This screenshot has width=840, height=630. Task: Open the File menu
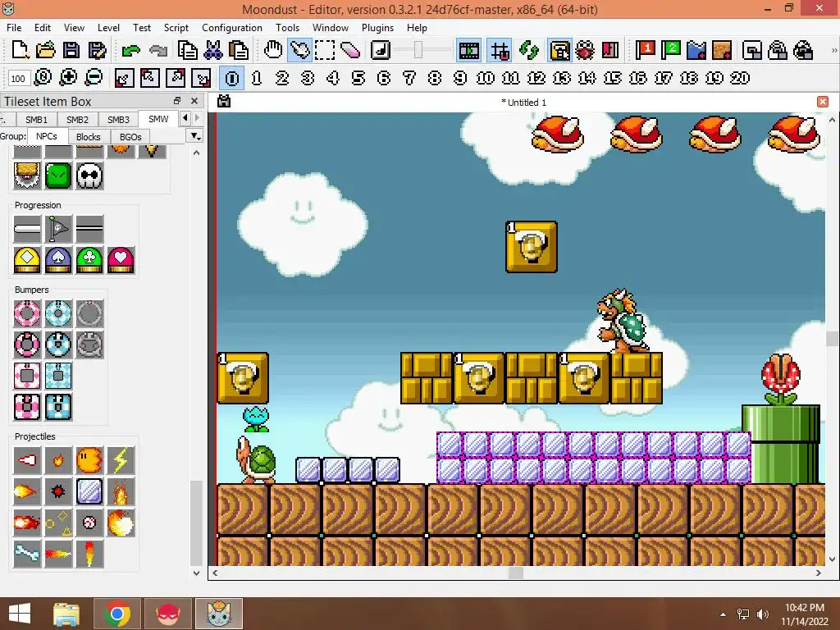14,27
